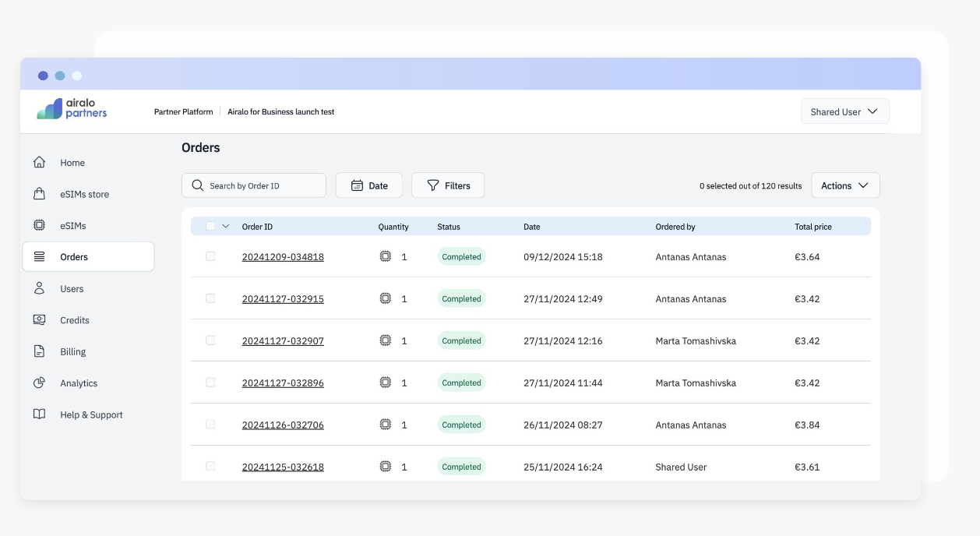Click the Total price column header
This screenshot has height=536, width=980.
pyautogui.click(x=813, y=227)
